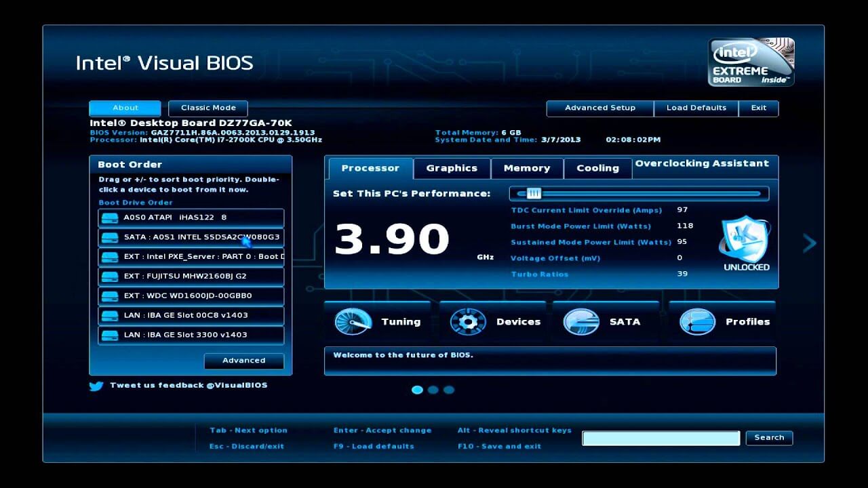This screenshot has width=868, height=488.
Task: Click the Turbo Ratios label
Action: [x=540, y=274]
